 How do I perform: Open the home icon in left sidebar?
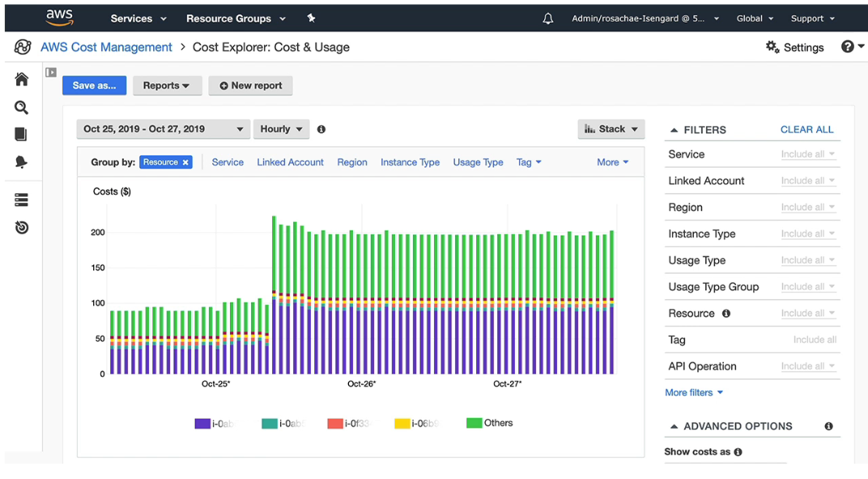[x=22, y=79]
